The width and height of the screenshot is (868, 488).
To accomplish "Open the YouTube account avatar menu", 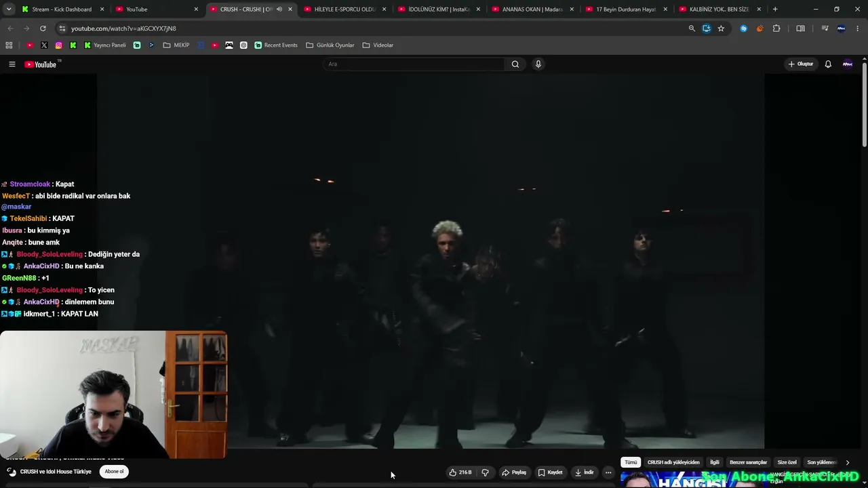I will [x=848, y=64].
